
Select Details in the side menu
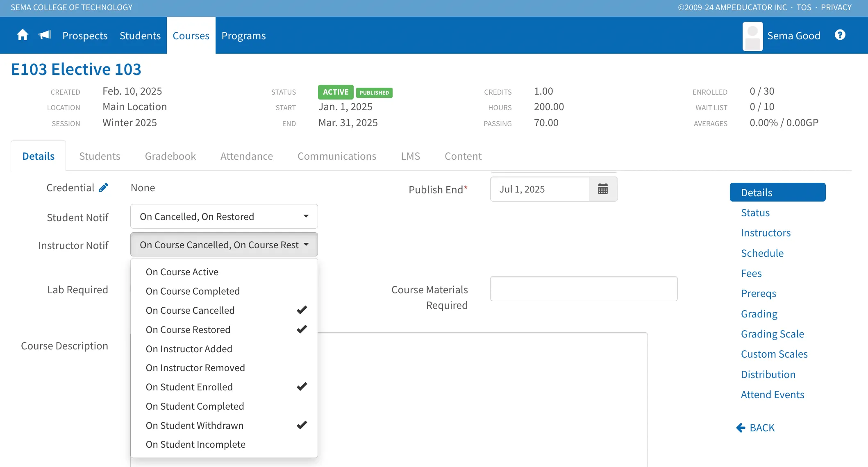[x=777, y=192]
